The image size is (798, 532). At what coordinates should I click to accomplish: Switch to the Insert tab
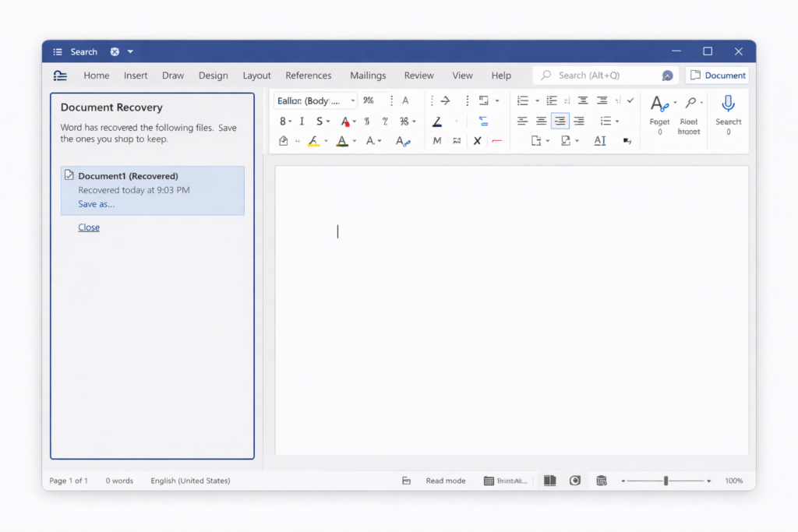(x=136, y=76)
